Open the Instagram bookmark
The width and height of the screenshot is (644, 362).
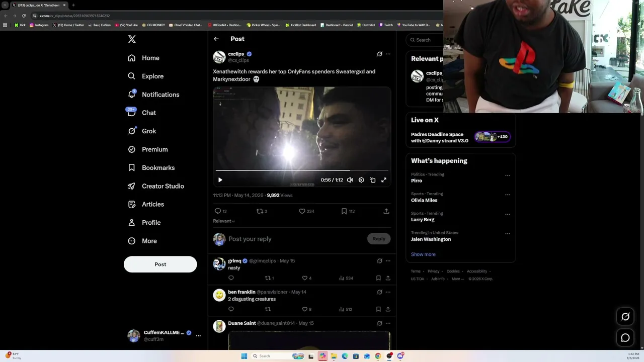pos(39,25)
